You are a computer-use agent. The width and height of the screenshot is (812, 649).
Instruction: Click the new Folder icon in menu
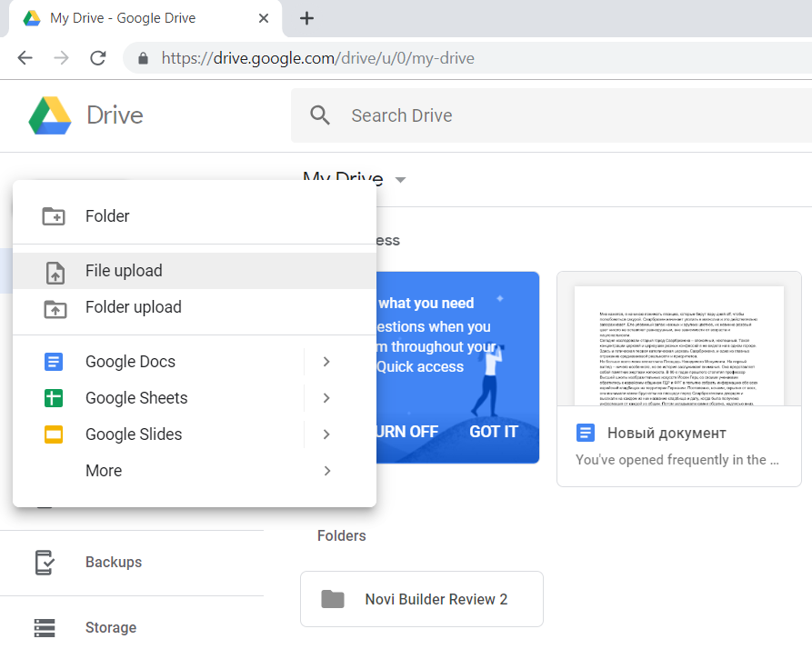pyautogui.click(x=55, y=216)
